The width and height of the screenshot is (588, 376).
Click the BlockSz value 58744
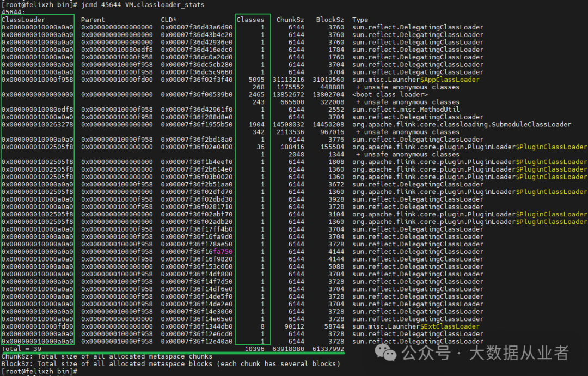point(334,326)
